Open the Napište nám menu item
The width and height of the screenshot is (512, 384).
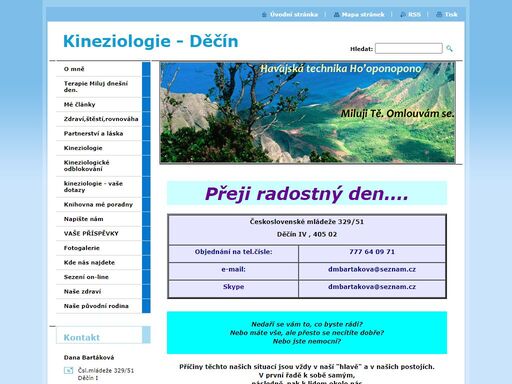pos(99,219)
